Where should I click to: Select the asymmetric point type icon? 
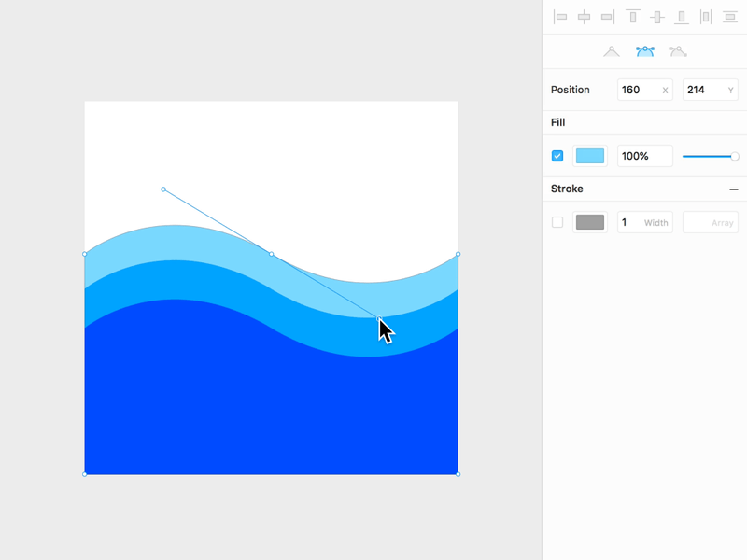pos(678,51)
